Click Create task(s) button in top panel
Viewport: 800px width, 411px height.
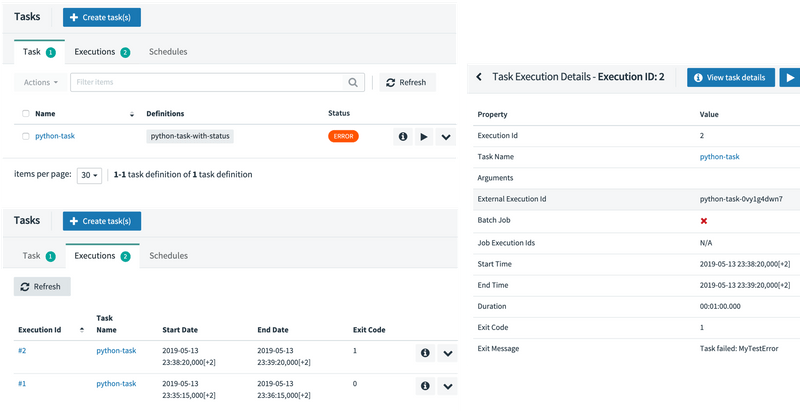[x=102, y=17]
